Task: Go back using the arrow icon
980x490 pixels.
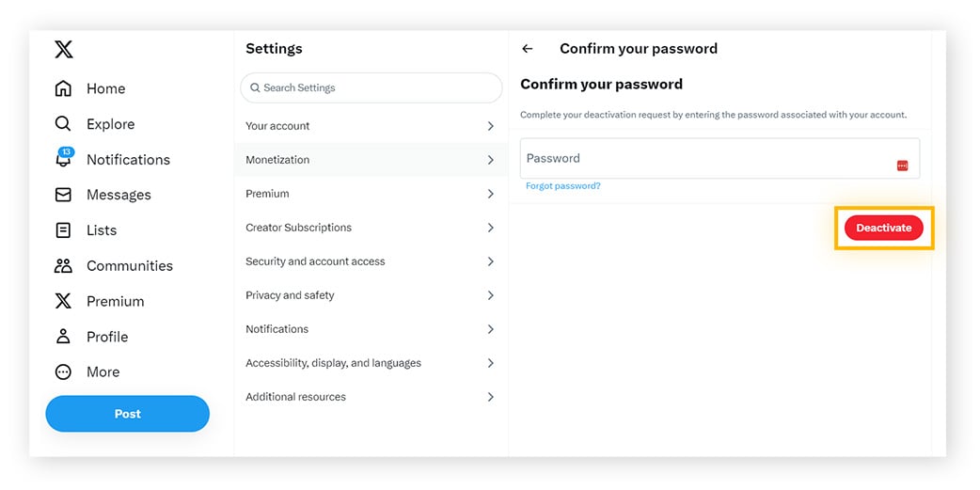Action: pyautogui.click(x=528, y=49)
